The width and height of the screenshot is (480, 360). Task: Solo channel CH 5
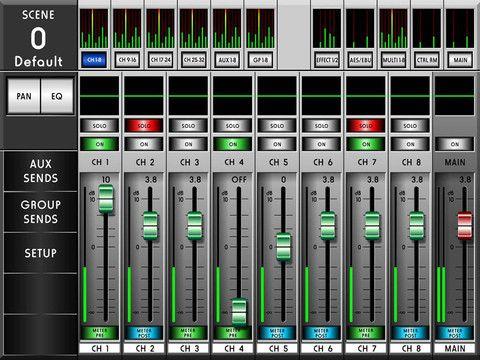click(277, 126)
